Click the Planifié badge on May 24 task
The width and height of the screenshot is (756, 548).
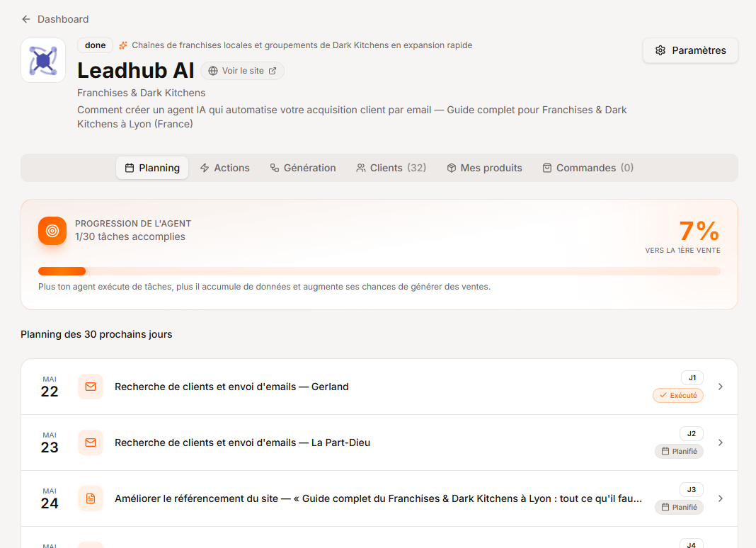pos(679,508)
